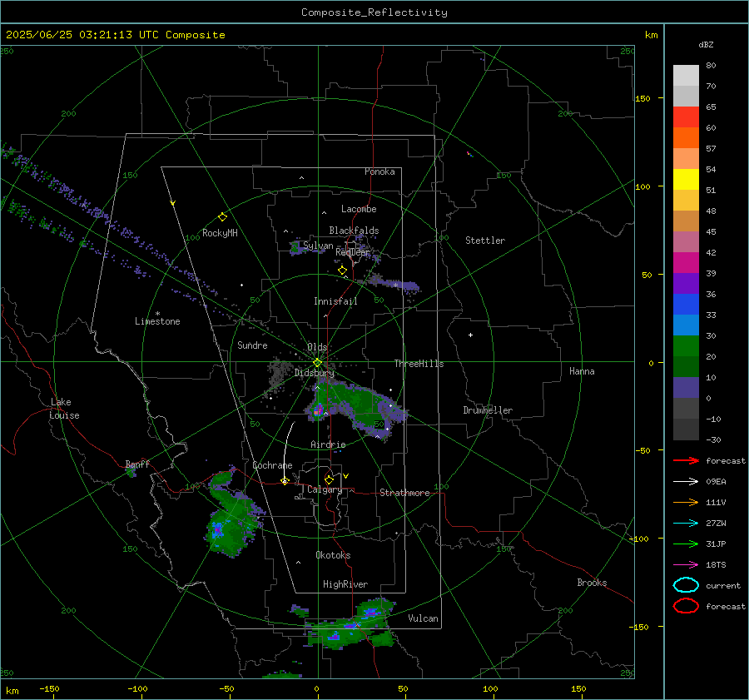
Task: Click the white 09EA arrow icon
Action: 686,482
